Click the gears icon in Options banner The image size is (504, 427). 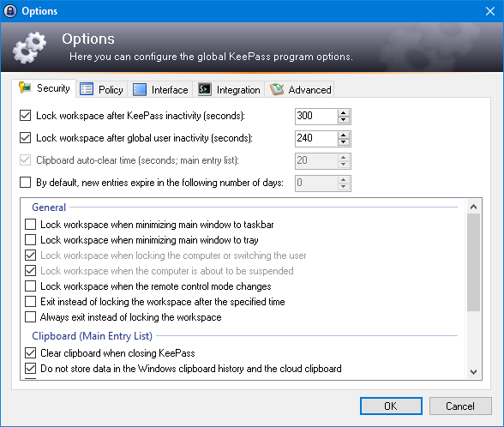[29, 48]
